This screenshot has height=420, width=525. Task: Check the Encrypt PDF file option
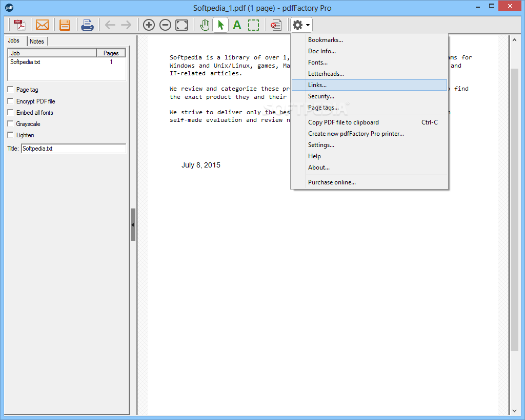(10, 101)
